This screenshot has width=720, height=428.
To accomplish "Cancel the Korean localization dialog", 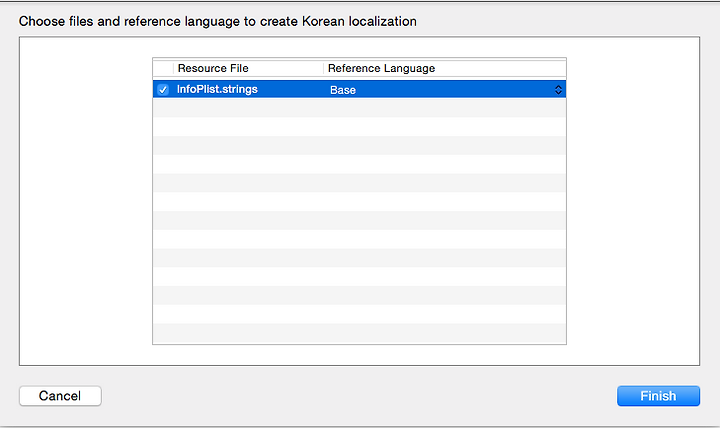I will point(60,396).
